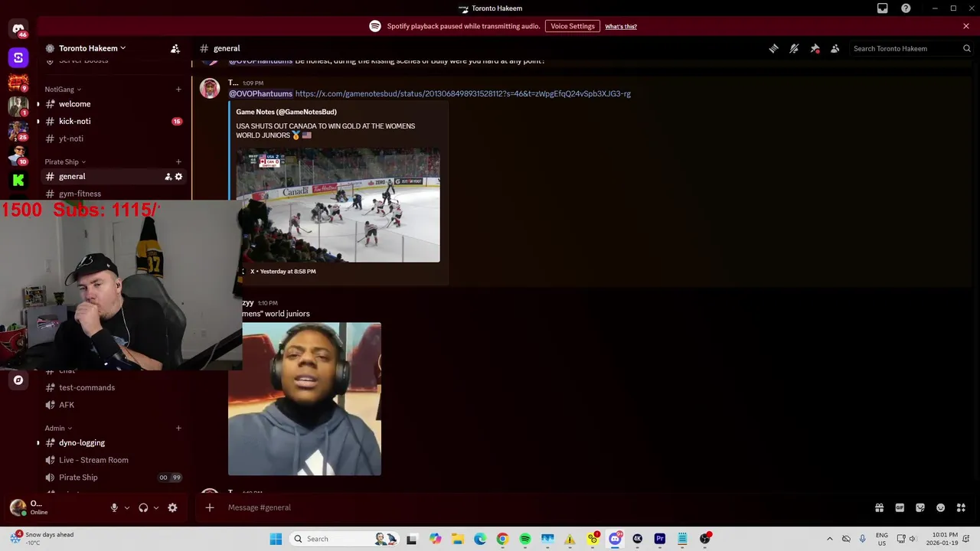Open the emoji picker
Image resolution: width=980 pixels, height=551 pixels.
(x=940, y=507)
